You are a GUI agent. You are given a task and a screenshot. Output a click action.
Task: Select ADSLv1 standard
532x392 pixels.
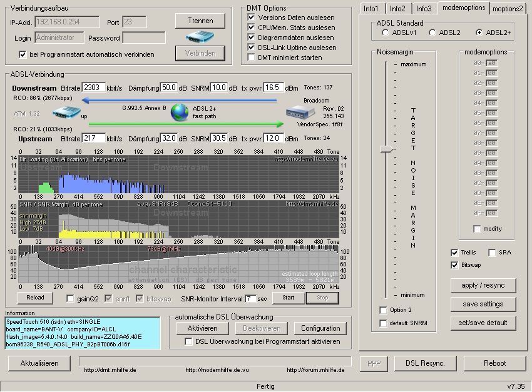[386, 33]
